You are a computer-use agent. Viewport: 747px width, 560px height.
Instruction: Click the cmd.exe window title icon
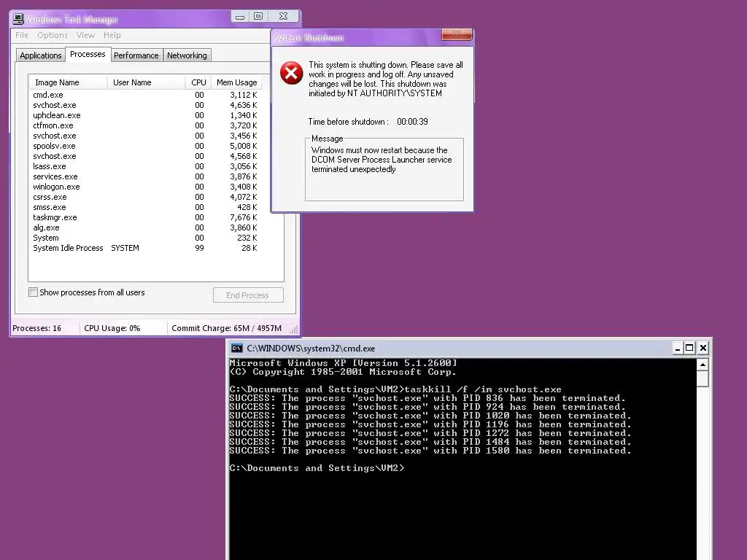pos(237,348)
